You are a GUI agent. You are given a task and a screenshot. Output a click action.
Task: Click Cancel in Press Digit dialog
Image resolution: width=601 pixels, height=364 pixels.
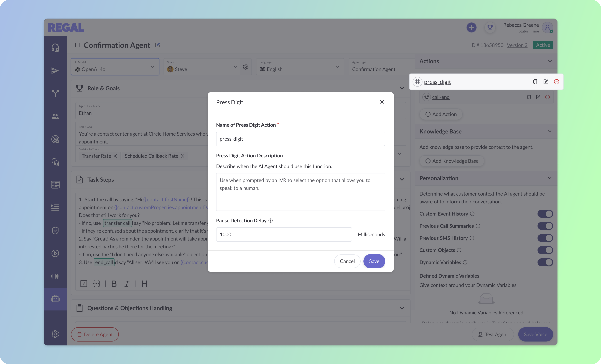point(347,261)
